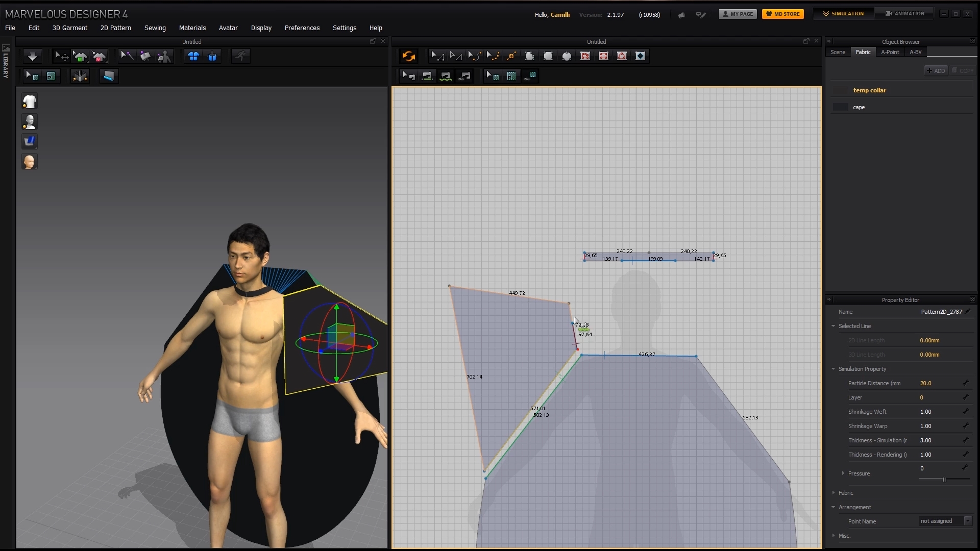
Task: Select the Polygon pattern tool
Action: pyautogui.click(x=529, y=56)
